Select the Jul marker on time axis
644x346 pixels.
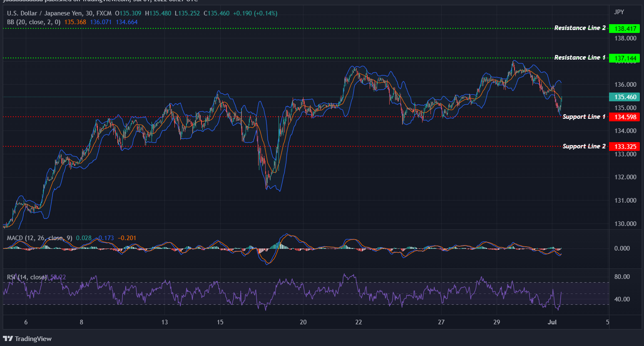click(x=552, y=322)
